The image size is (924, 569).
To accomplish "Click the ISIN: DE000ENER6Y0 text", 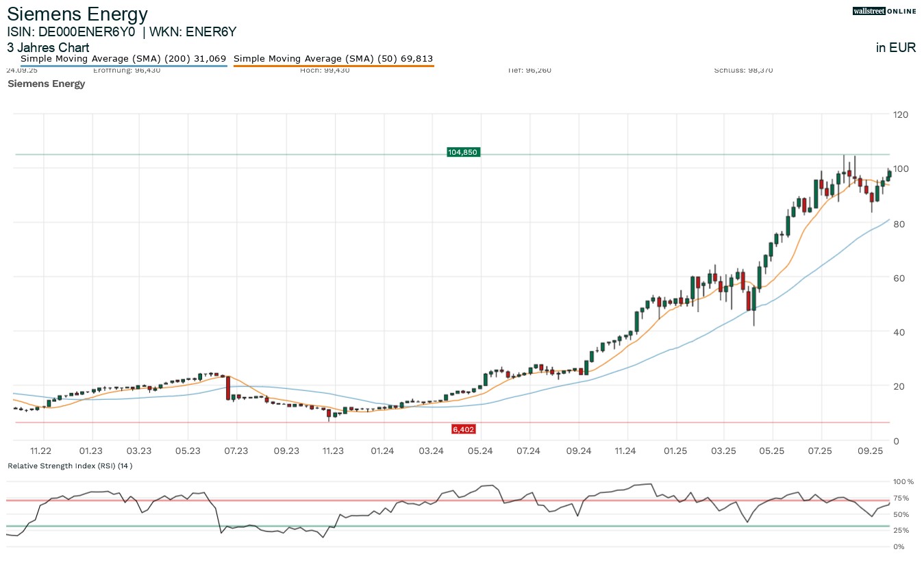I will [71, 31].
